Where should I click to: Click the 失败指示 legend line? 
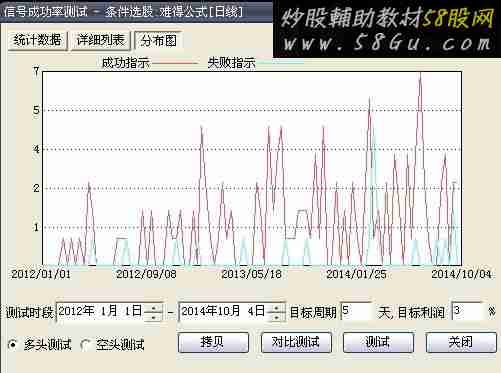tap(281, 63)
